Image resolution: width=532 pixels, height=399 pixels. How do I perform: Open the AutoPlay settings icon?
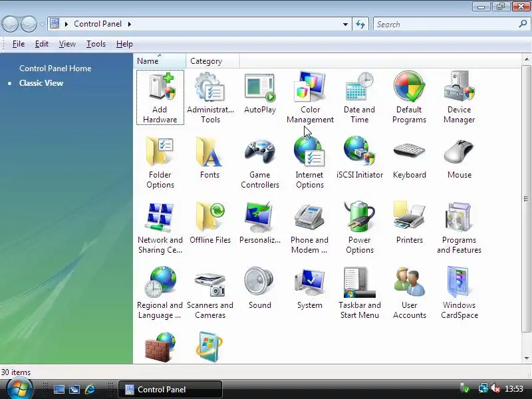(260, 92)
